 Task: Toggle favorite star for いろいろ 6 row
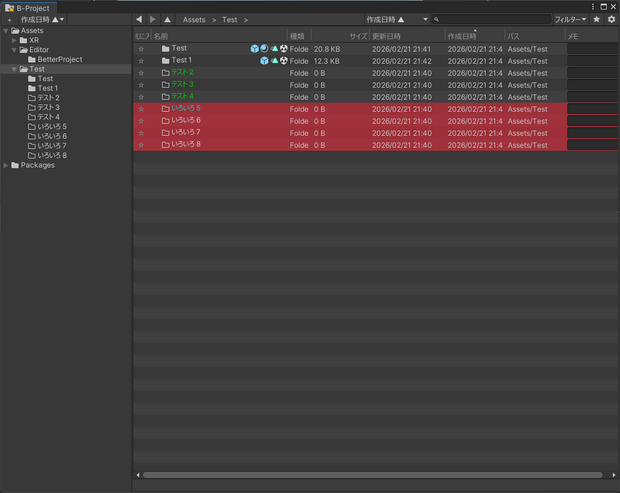(141, 121)
